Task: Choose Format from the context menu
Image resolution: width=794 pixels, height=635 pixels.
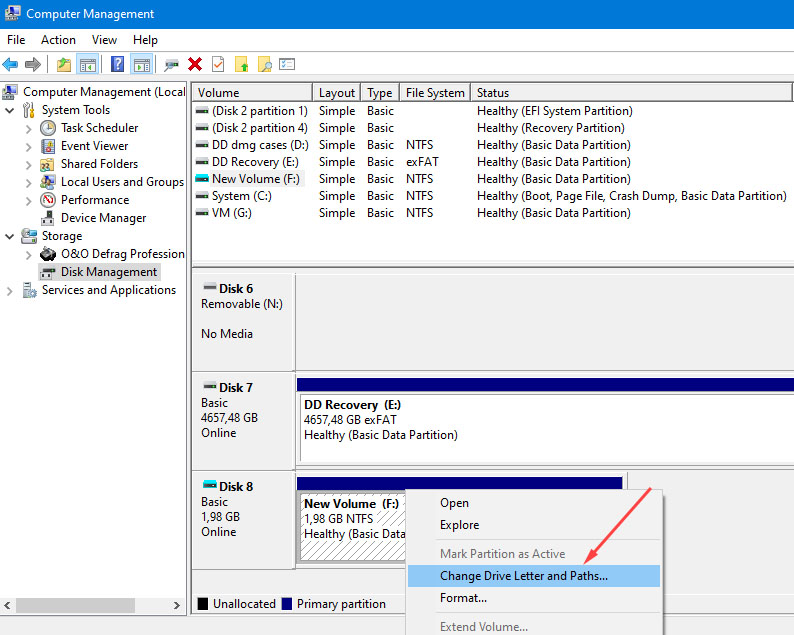Action: (x=534, y=598)
